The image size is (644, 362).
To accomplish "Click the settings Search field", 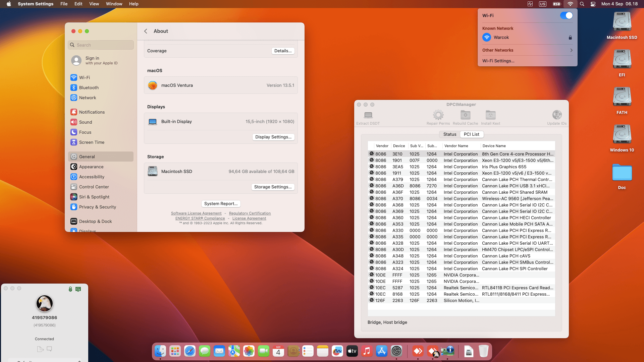I will tap(101, 45).
